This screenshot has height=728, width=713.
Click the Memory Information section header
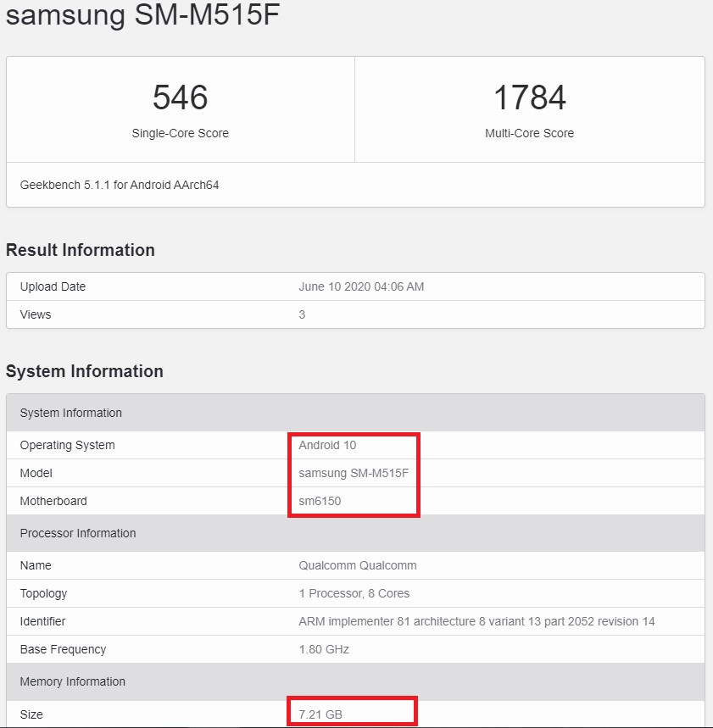pos(72,681)
